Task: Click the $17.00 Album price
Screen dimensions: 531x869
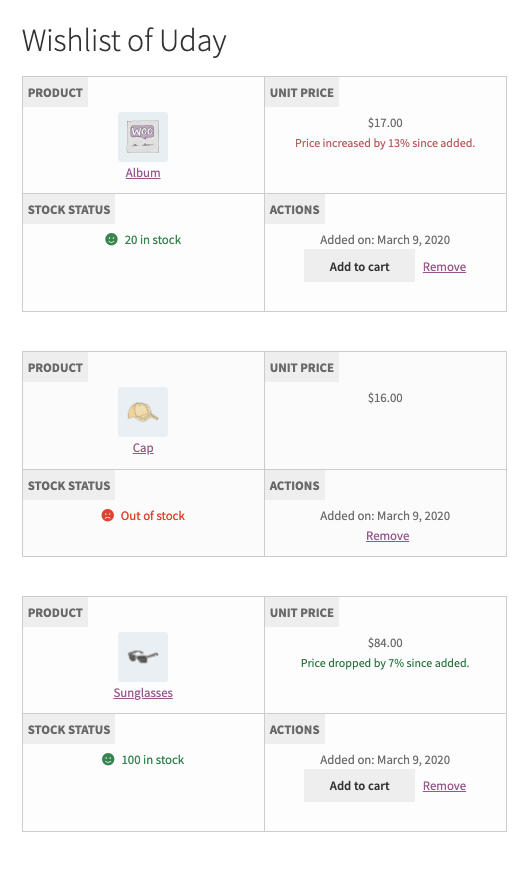Action: [385, 123]
